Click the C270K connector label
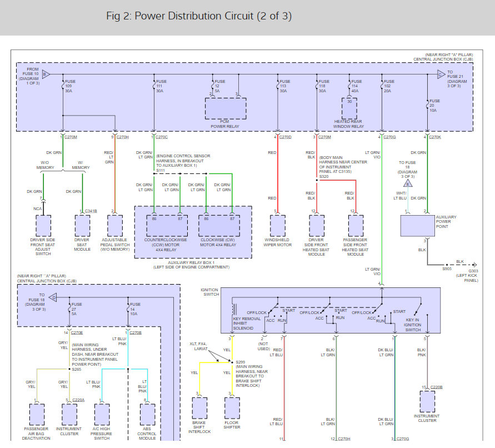 click(x=434, y=137)
